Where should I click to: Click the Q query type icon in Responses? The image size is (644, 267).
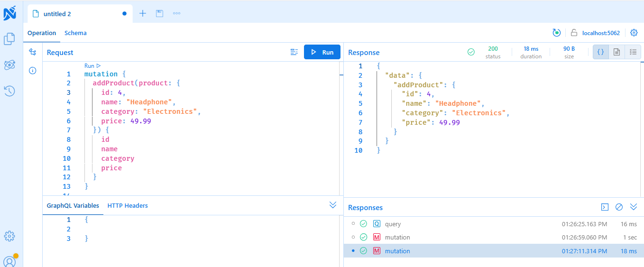(377, 224)
